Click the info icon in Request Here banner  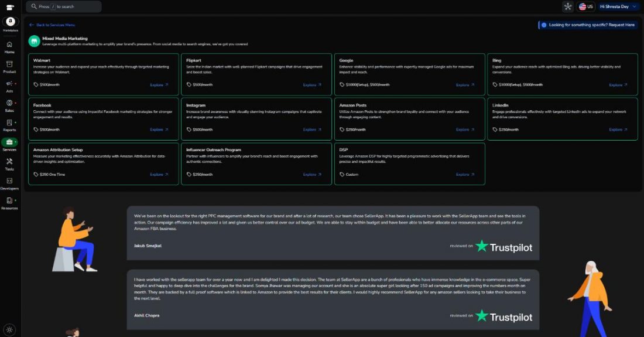point(544,25)
